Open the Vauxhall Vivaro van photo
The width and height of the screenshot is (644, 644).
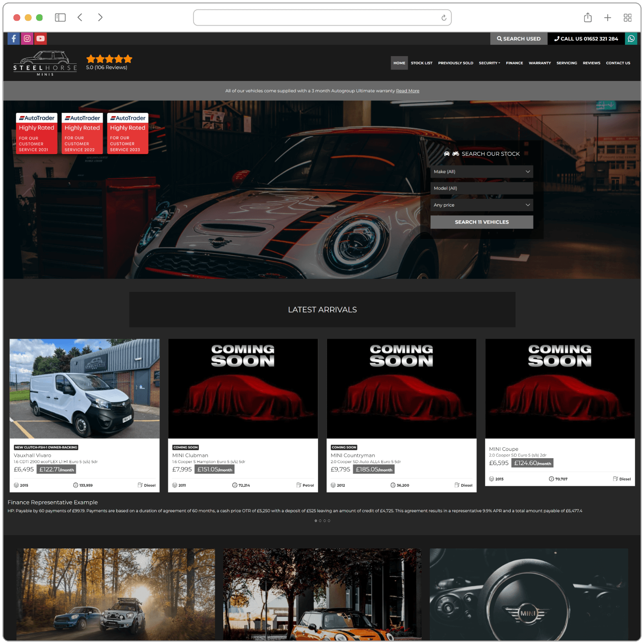pos(85,388)
